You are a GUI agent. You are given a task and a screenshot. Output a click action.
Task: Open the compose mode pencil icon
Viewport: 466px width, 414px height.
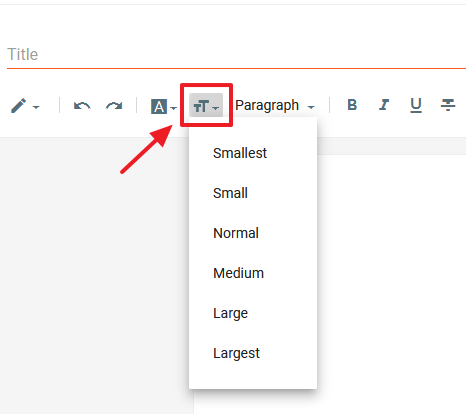click(18, 106)
